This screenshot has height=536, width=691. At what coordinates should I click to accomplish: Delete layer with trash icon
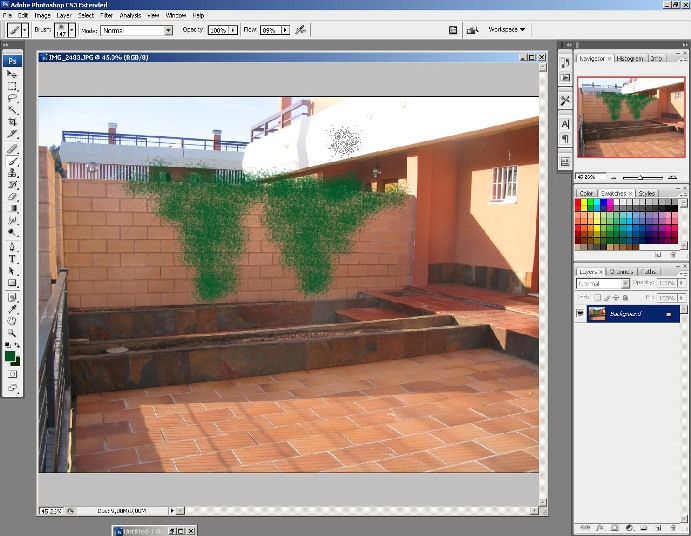[673, 527]
